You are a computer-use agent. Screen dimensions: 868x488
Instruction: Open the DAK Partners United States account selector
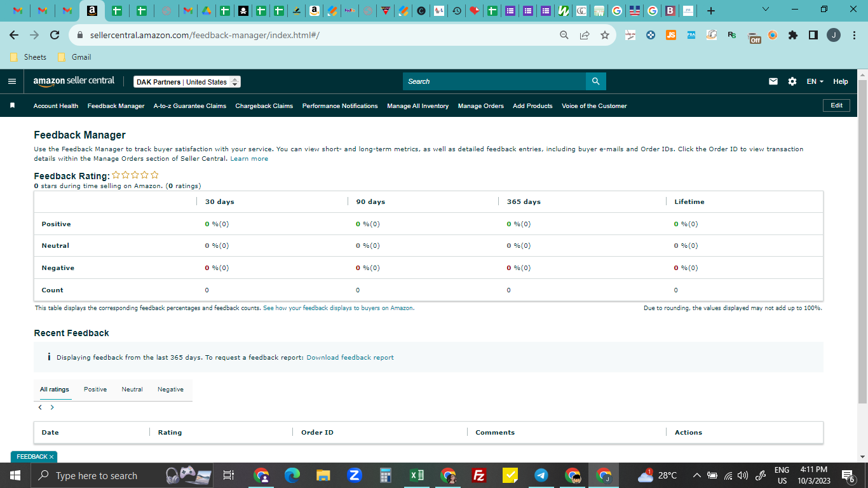pos(187,82)
